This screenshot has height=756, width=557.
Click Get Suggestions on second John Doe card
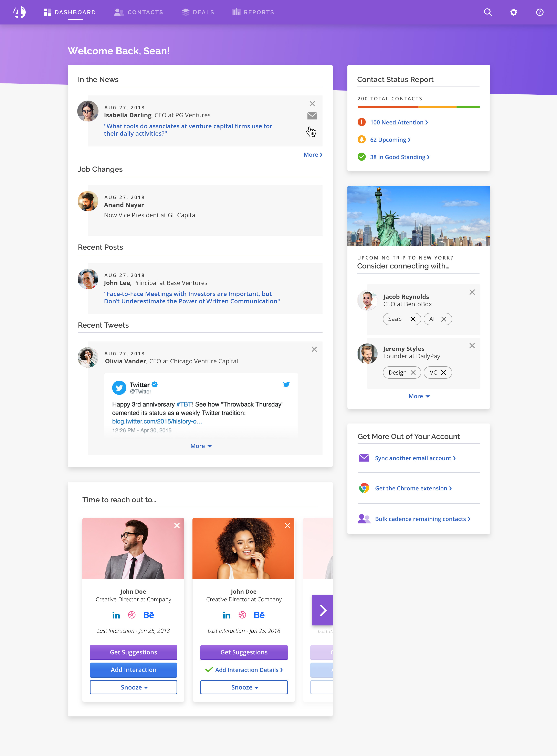(x=244, y=652)
